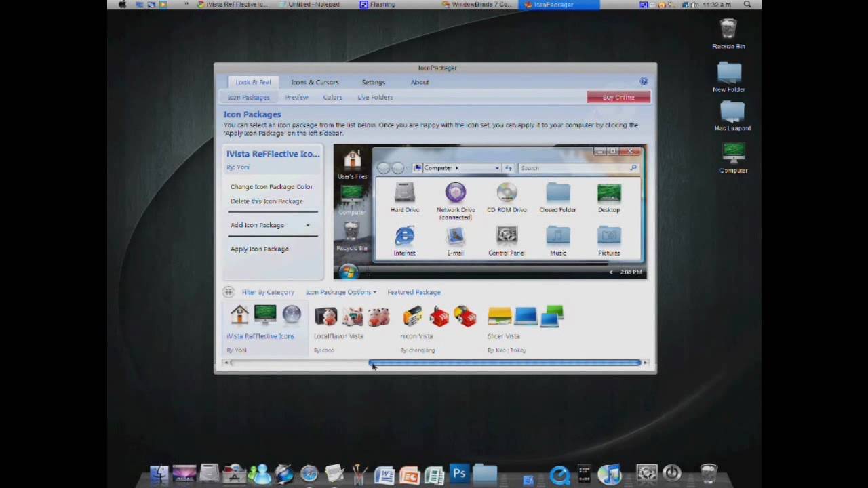Click the grid view icon beside Filter By Category
This screenshot has height=488, width=868.
(x=229, y=292)
